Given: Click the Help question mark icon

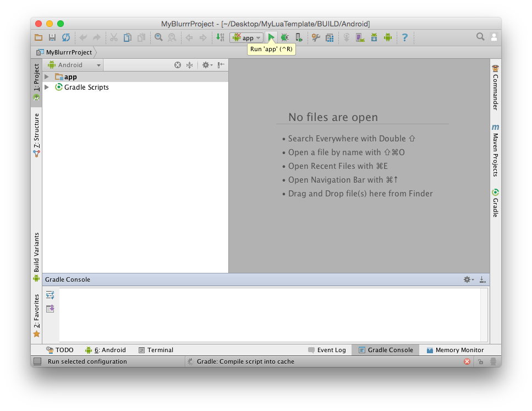Looking at the screenshot, I should pos(405,37).
